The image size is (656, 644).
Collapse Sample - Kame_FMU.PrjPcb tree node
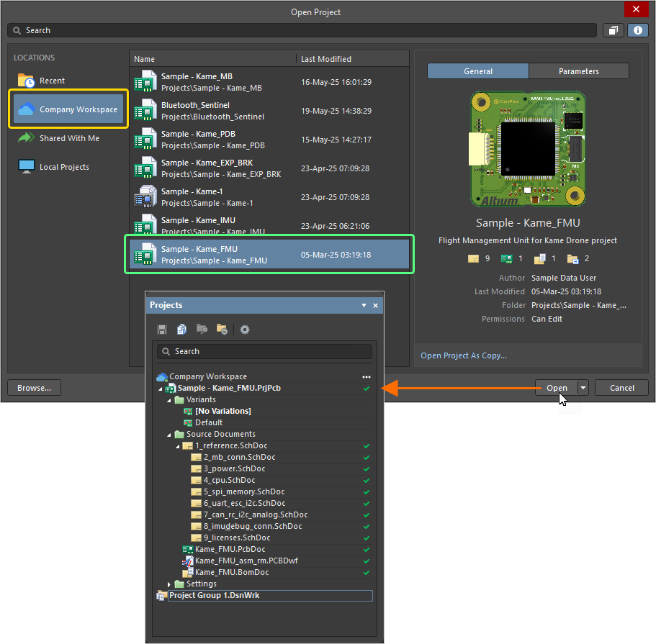[x=161, y=389]
